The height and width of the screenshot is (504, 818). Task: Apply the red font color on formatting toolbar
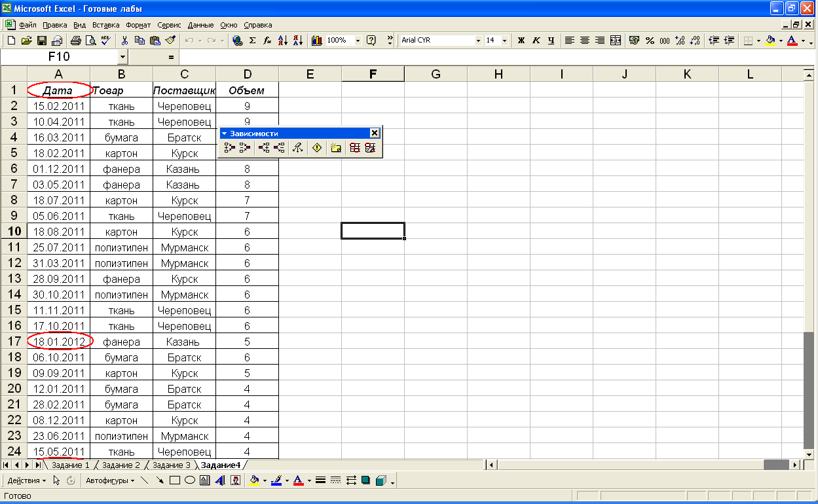792,40
